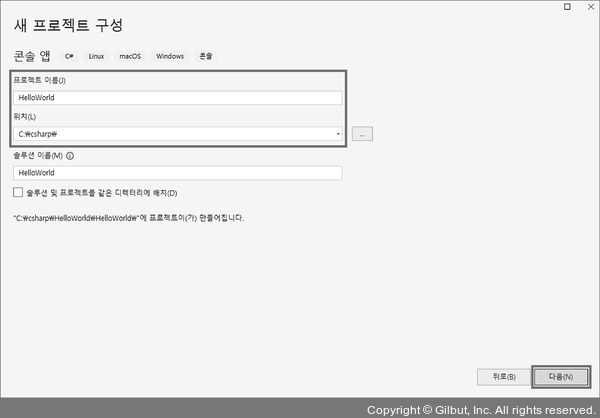This screenshot has width=600, height=418.
Task: Click the C# language tag
Action: pyautogui.click(x=70, y=57)
